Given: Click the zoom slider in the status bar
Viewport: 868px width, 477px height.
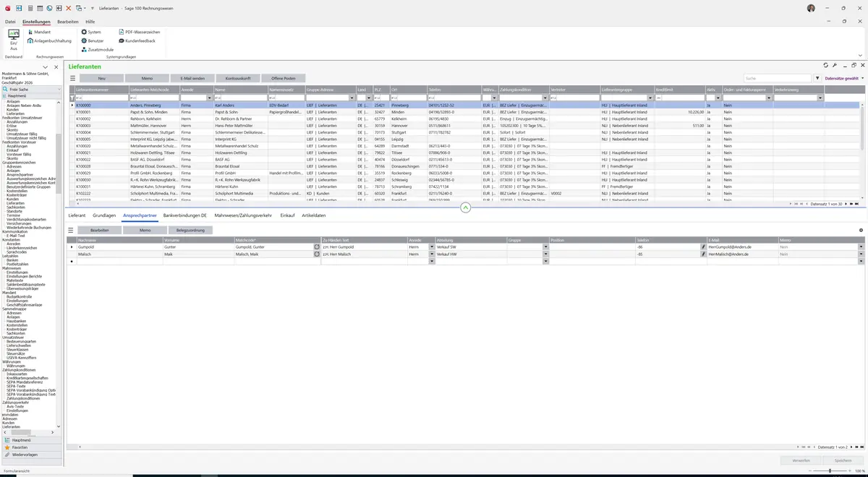Looking at the screenshot, I should [830, 470].
